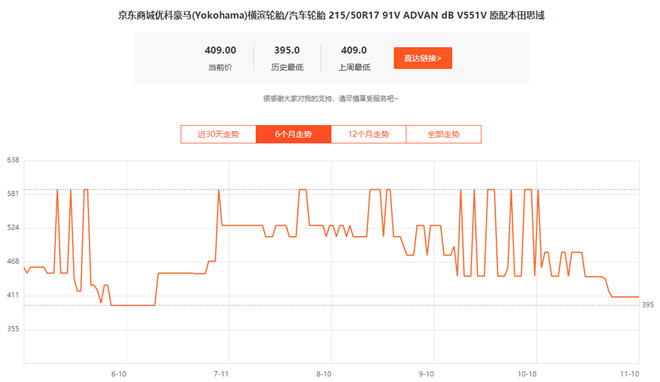Viewport: 660px width, 382px height.
Task: Click the 历史最低 caption under 395.0
Action: [x=287, y=67]
